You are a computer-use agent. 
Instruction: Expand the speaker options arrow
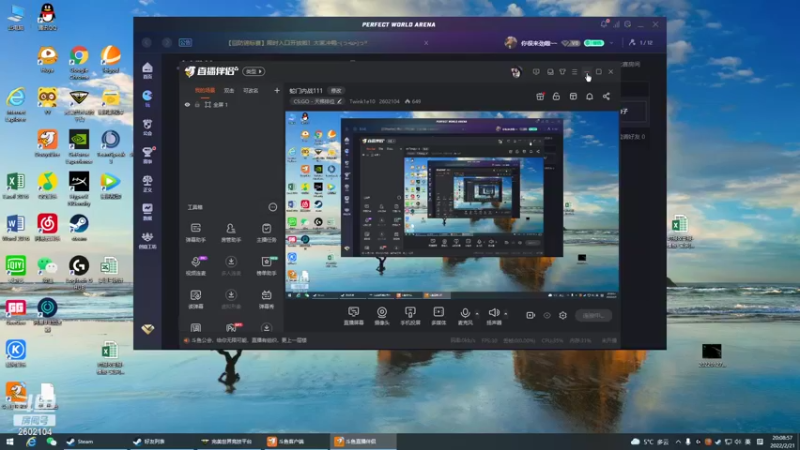click(x=506, y=314)
